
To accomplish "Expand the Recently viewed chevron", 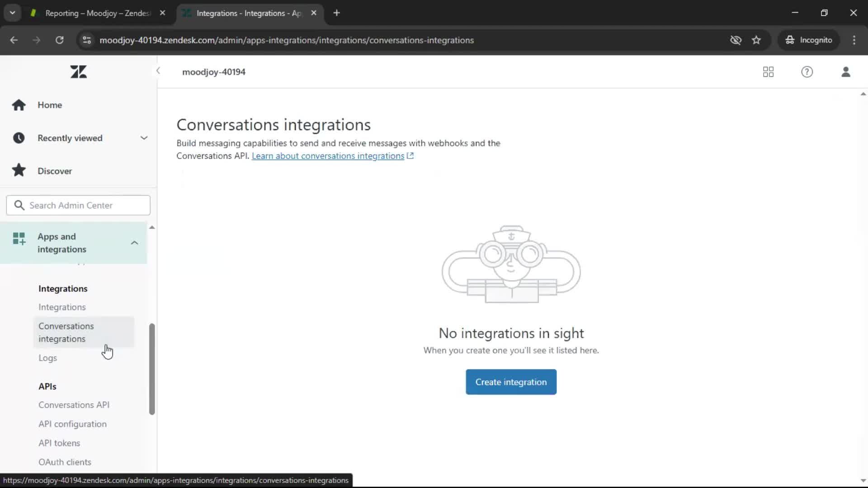I will pyautogui.click(x=144, y=138).
